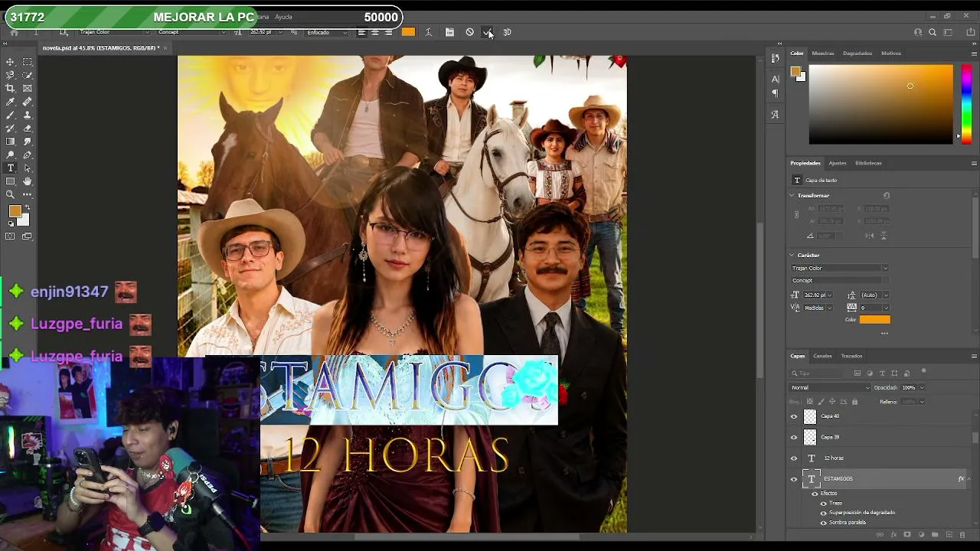Image resolution: width=980 pixels, height=551 pixels.
Task: Collapse the Carácter section
Action: [792, 256]
